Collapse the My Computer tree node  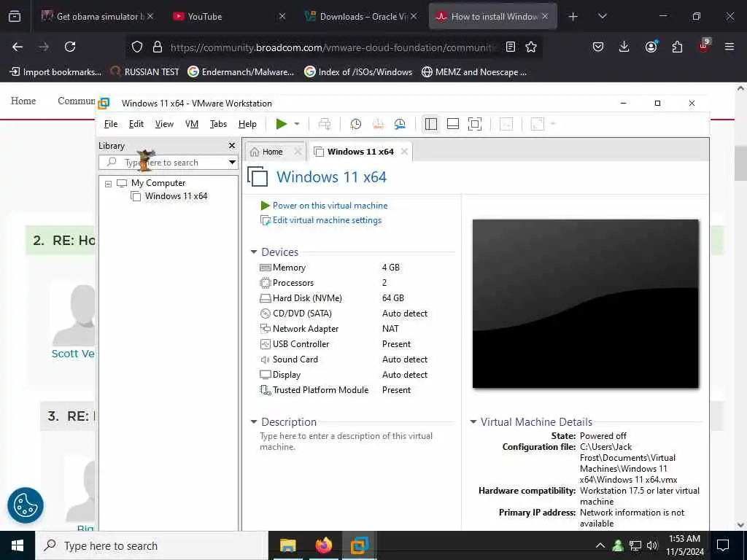point(108,183)
